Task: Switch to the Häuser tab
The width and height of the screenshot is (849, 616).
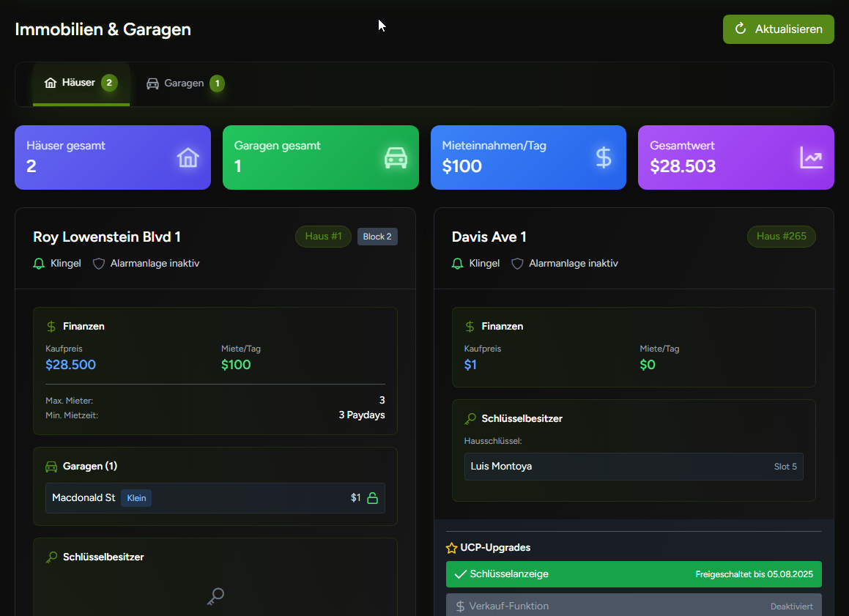Action: pyautogui.click(x=81, y=84)
